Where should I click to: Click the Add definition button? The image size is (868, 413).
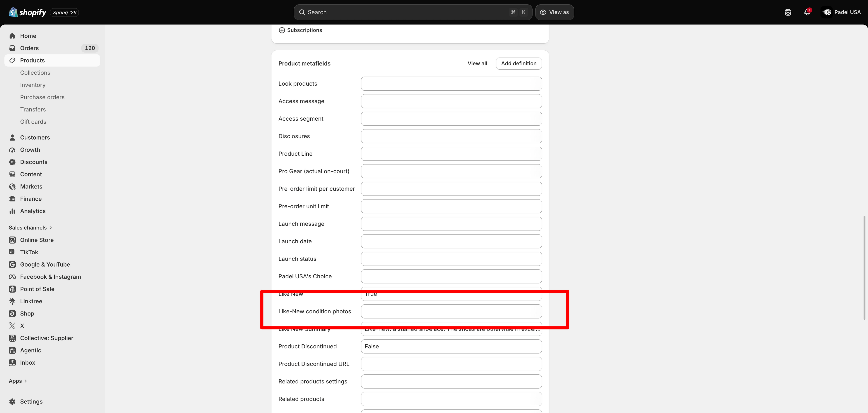tap(519, 63)
